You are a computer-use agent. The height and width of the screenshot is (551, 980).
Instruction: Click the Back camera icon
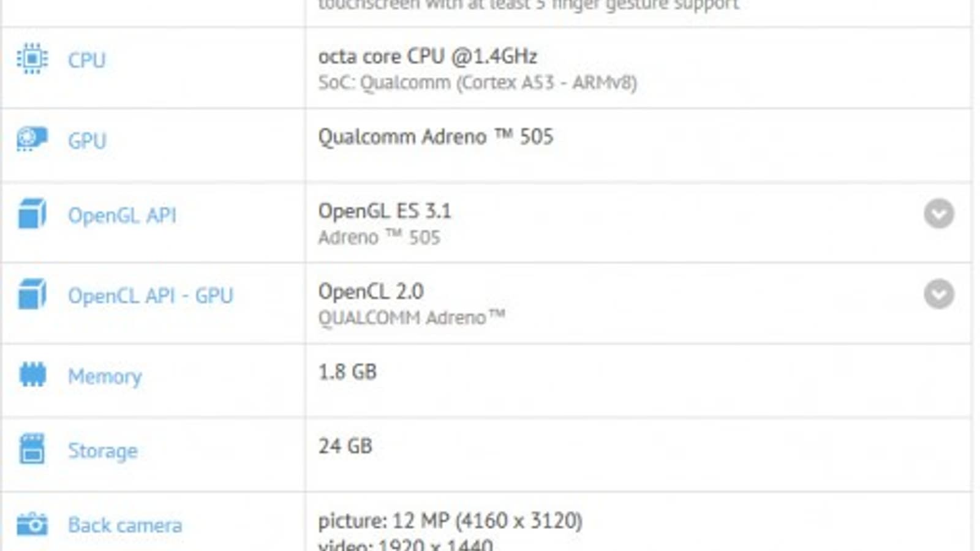32,524
